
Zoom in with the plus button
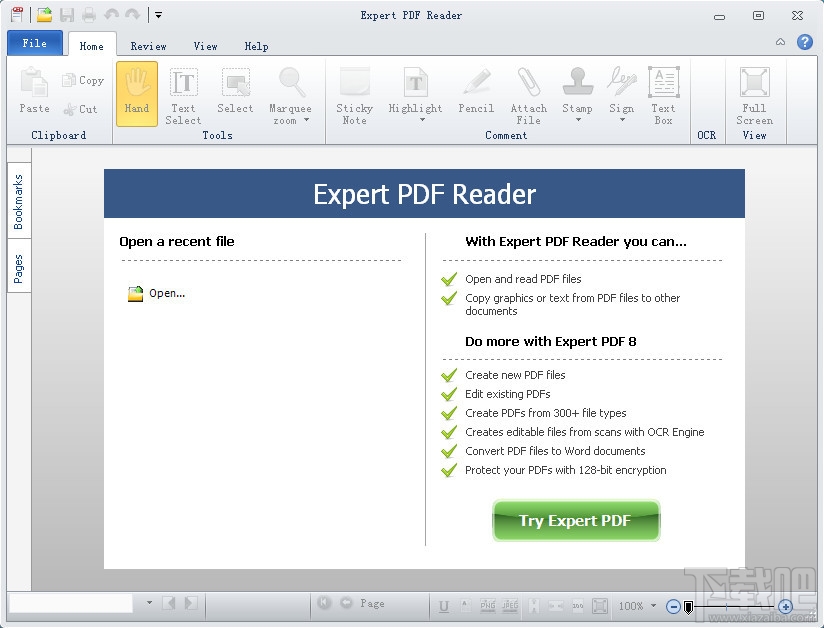pos(785,607)
